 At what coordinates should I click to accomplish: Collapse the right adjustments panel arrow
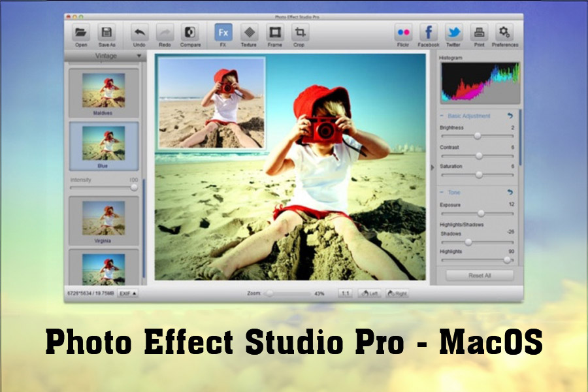pyautogui.click(x=433, y=168)
